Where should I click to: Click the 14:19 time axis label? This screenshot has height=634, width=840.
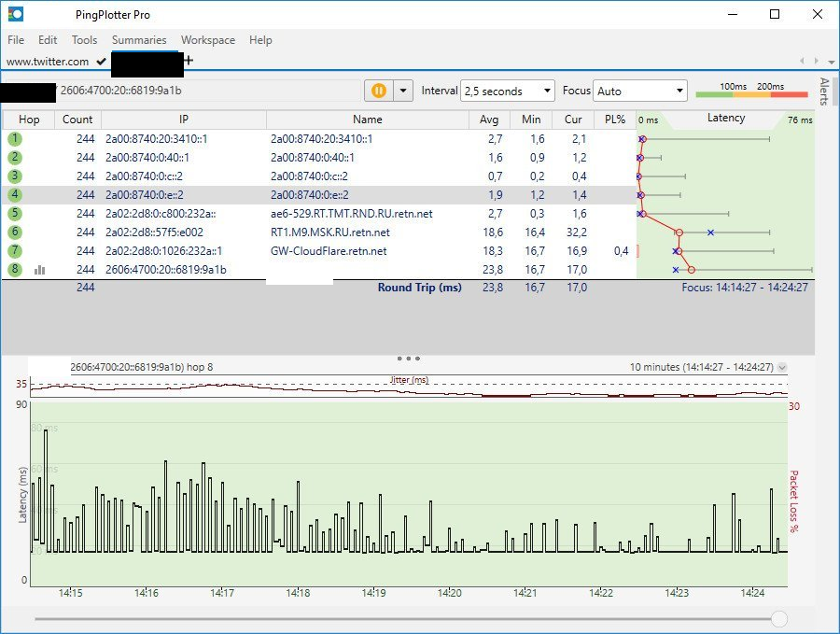(373, 593)
